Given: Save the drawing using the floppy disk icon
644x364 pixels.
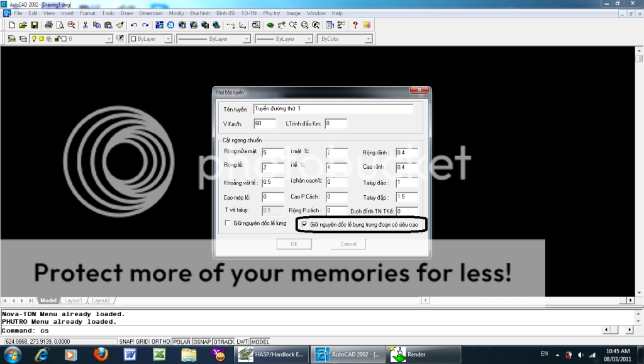Looking at the screenshot, I should [34, 25].
